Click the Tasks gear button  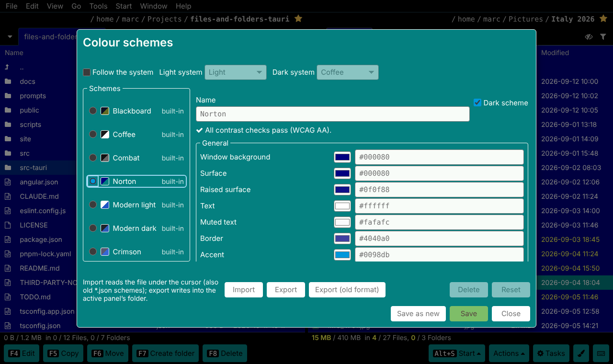551,353
